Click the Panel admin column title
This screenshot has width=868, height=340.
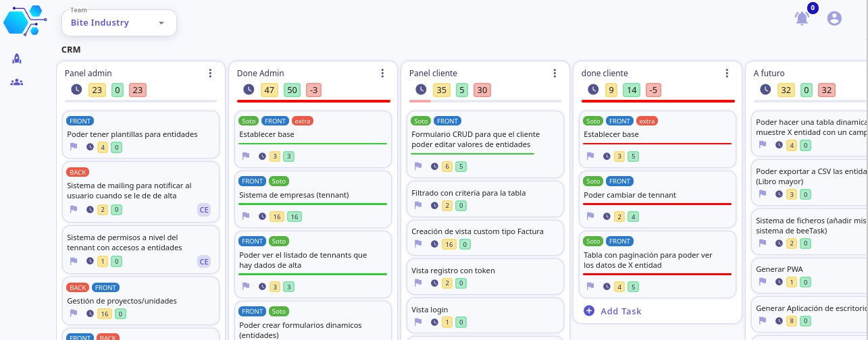88,73
